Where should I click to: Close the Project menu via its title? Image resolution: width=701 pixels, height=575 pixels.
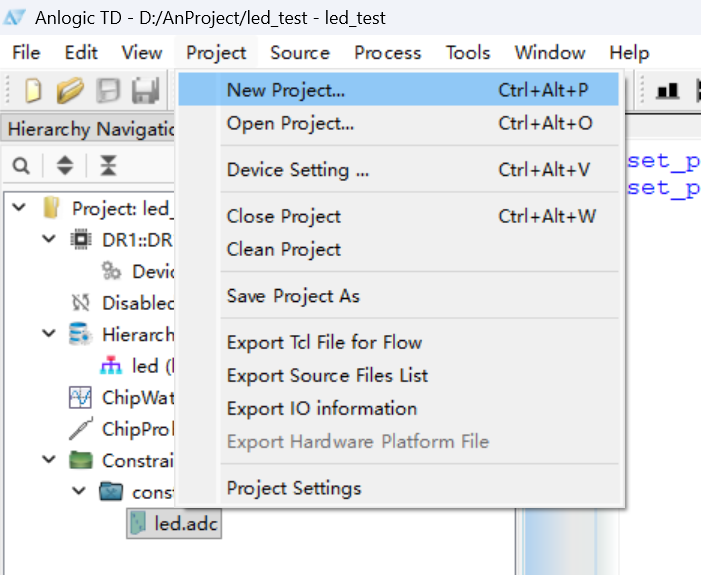pyautogui.click(x=216, y=53)
